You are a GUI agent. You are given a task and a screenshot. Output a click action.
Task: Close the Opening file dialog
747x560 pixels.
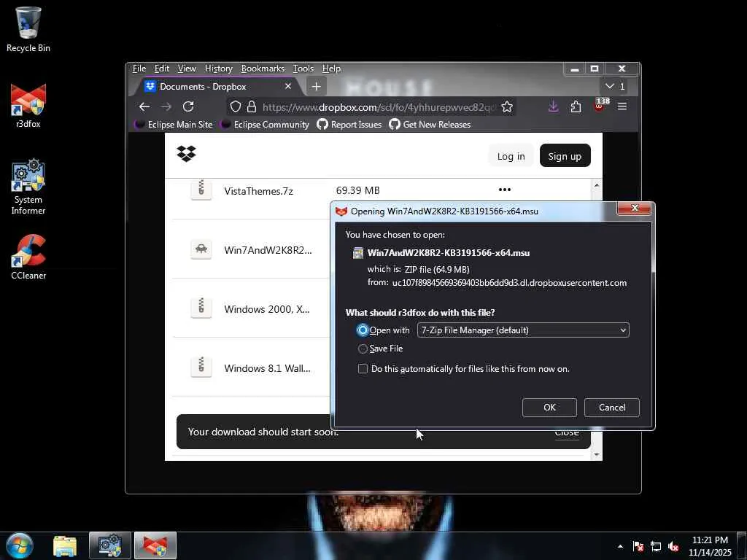(x=634, y=208)
